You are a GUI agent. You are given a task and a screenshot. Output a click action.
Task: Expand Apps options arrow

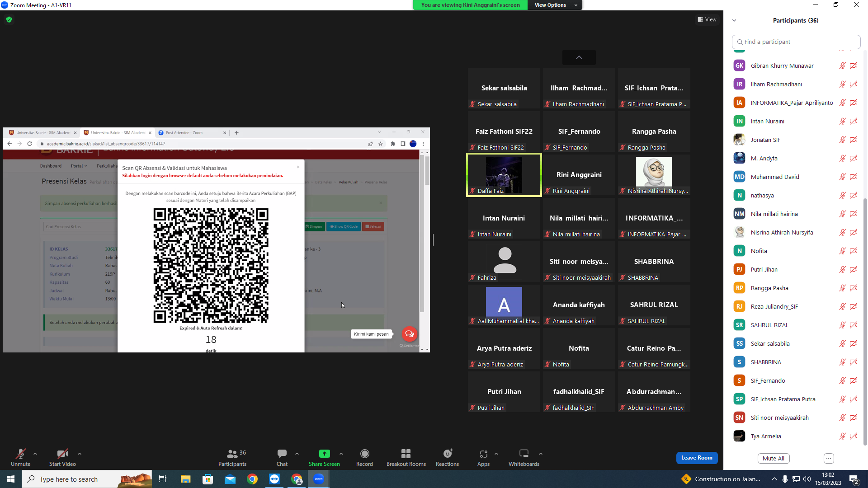click(496, 454)
